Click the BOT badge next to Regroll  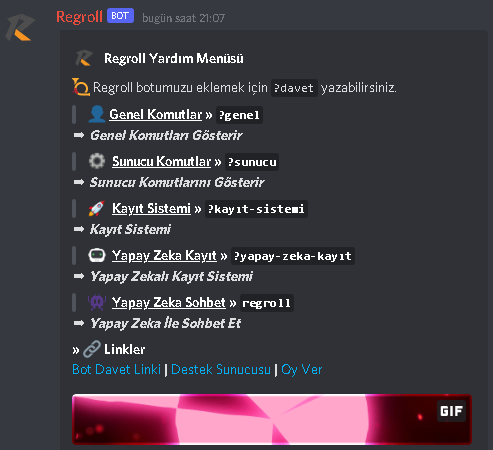120,16
